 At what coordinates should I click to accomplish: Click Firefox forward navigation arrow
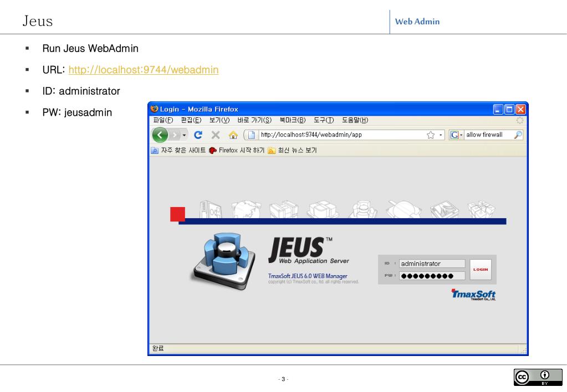[175, 135]
